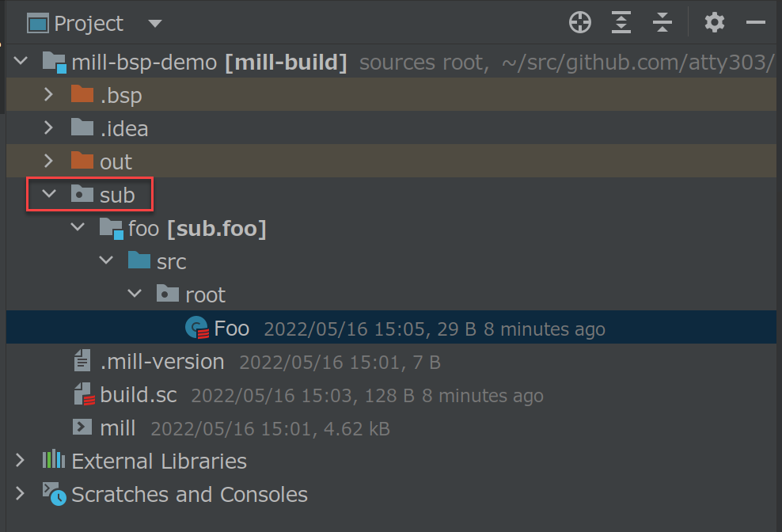Expand the .bsp folder
The image size is (782, 532).
(x=48, y=94)
